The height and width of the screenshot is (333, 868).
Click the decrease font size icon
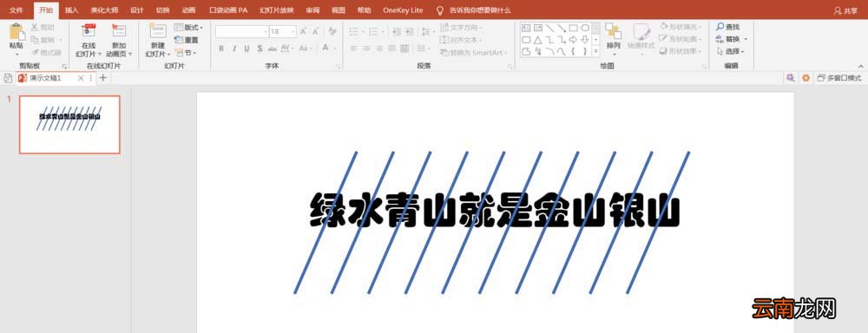pyautogui.click(x=316, y=31)
